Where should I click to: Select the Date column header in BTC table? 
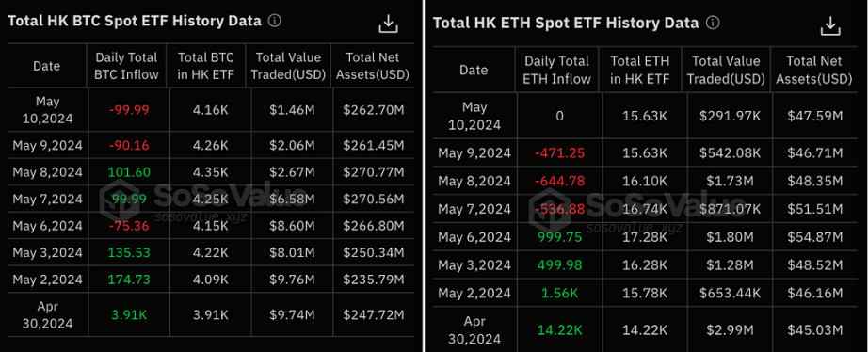47,66
